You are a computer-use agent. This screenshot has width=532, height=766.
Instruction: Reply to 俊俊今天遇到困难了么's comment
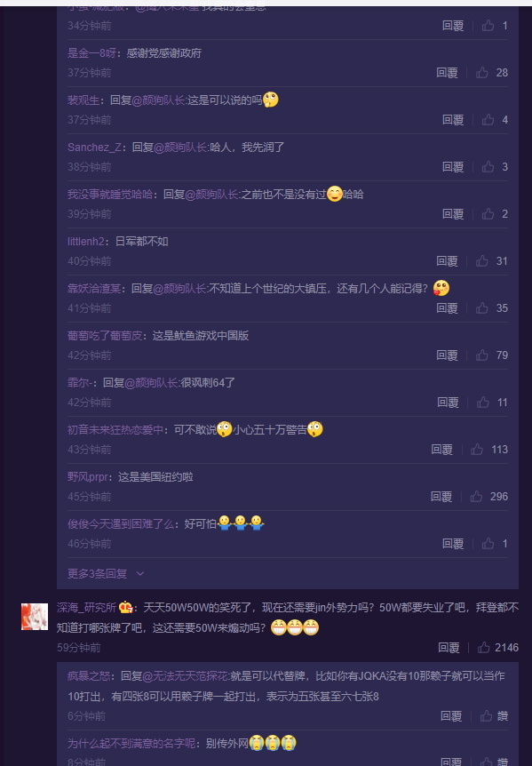pyautogui.click(x=453, y=544)
